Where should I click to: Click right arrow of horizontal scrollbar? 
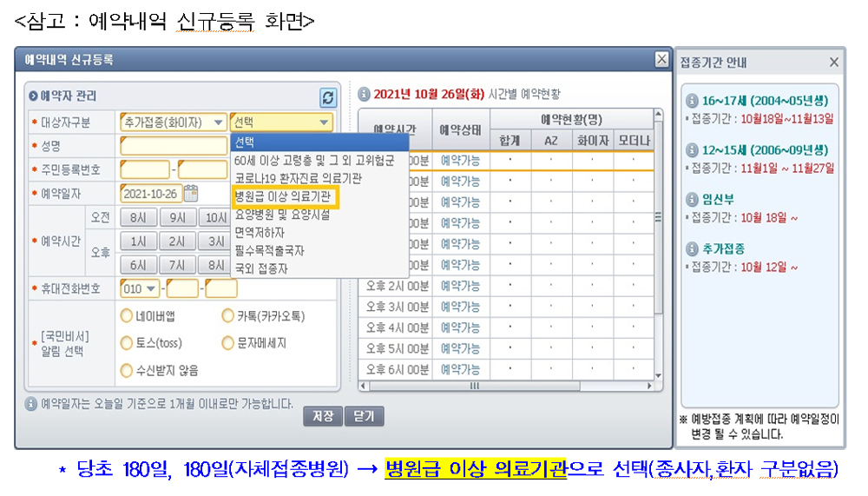649,386
